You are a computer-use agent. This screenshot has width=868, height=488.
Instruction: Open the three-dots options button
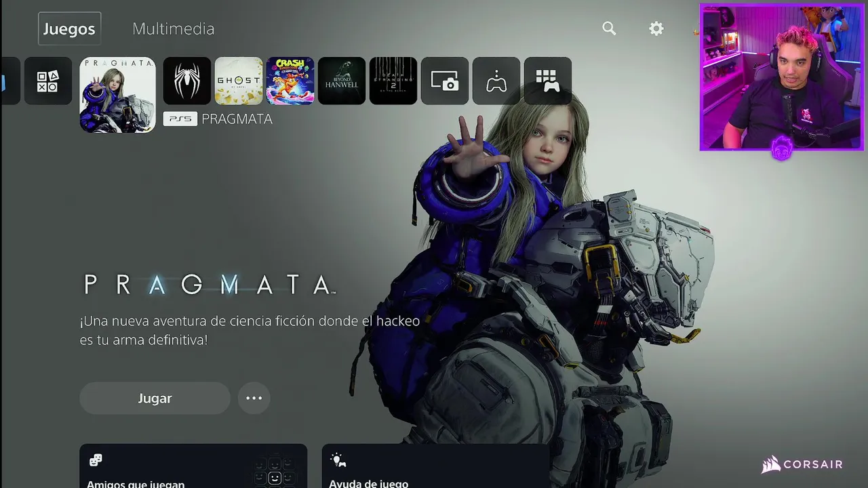tap(254, 398)
